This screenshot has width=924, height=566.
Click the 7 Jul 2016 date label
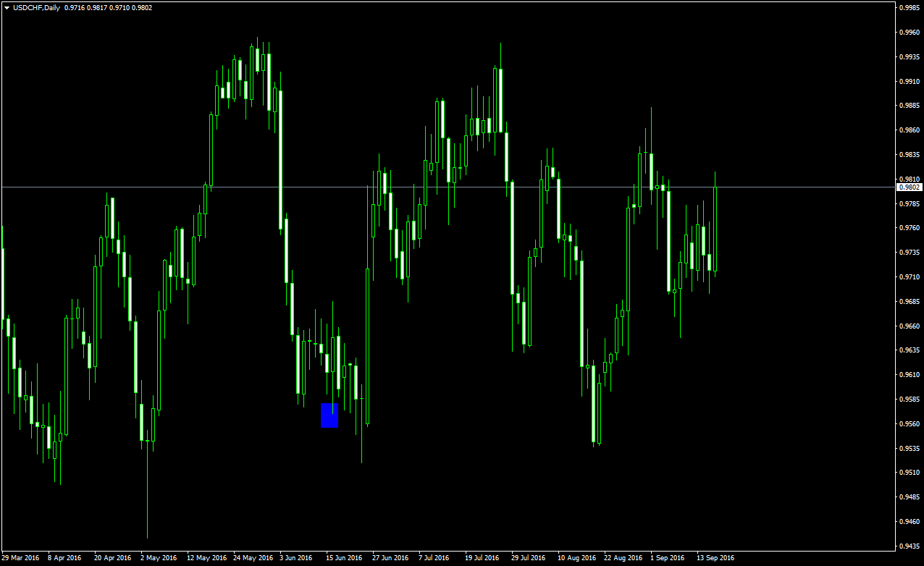click(x=434, y=558)
